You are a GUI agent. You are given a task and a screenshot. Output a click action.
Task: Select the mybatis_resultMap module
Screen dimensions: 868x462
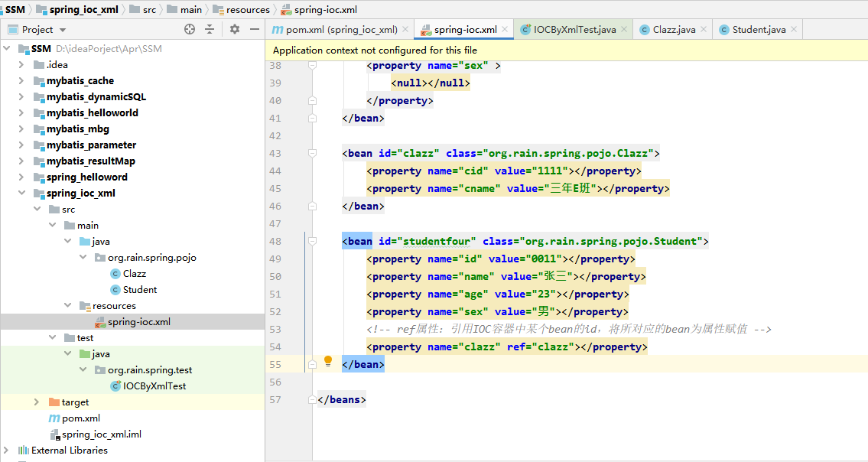[91, 161]
